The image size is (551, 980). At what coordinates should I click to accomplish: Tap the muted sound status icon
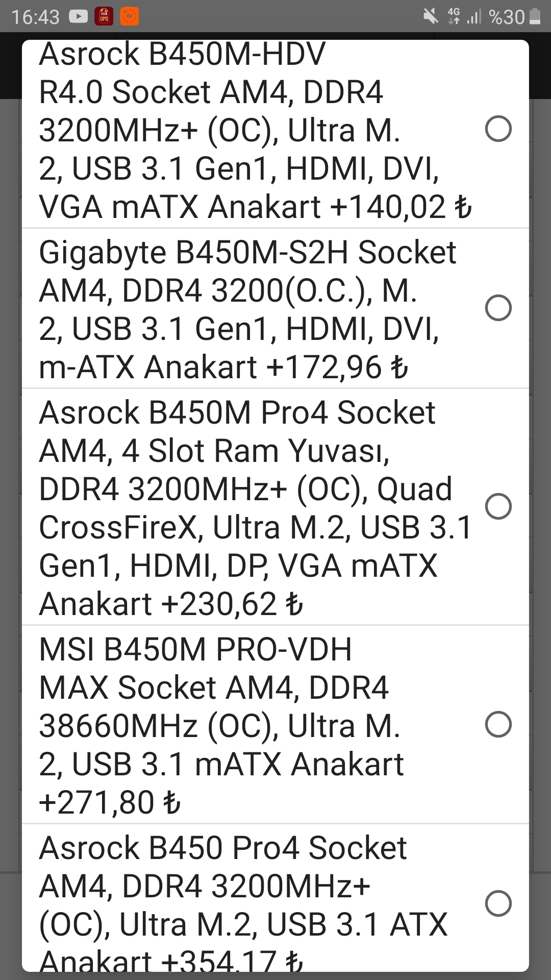point(431,17)
